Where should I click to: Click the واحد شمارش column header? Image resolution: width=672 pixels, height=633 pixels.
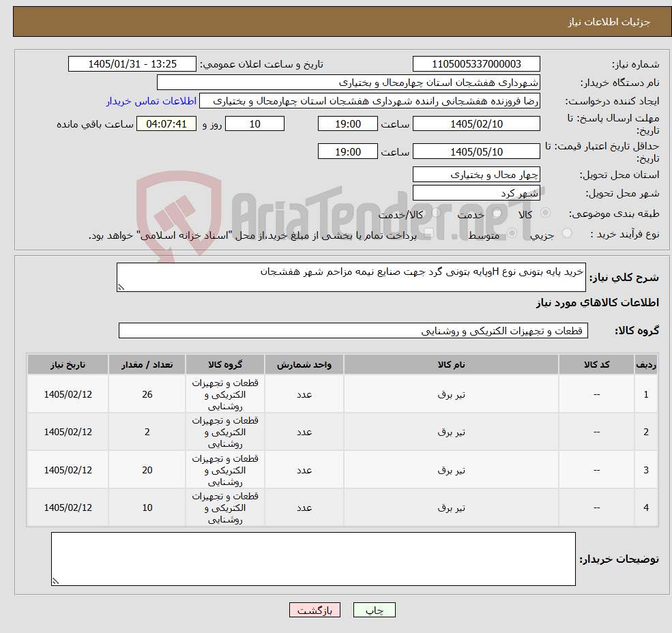coord(304,365)
